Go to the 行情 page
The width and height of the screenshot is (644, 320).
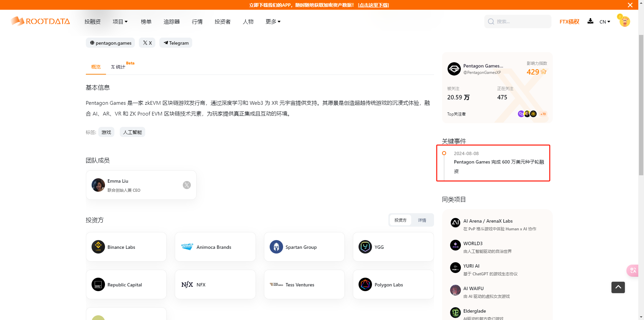click(x=197, y=21)
